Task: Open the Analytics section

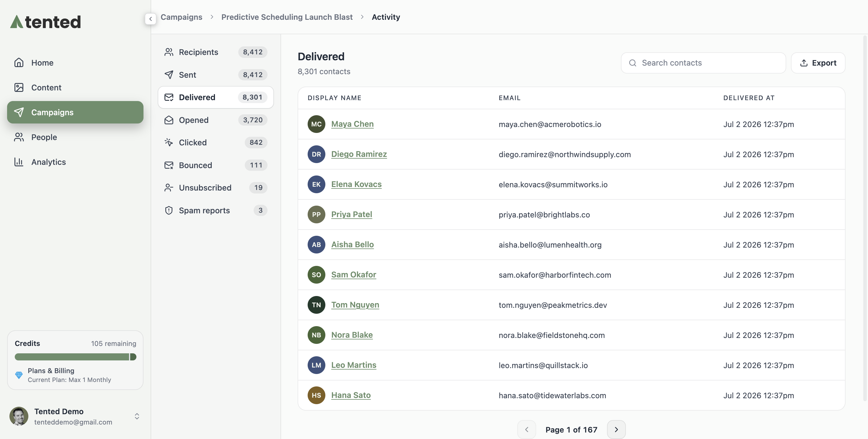Action: [x=75, y=162]
